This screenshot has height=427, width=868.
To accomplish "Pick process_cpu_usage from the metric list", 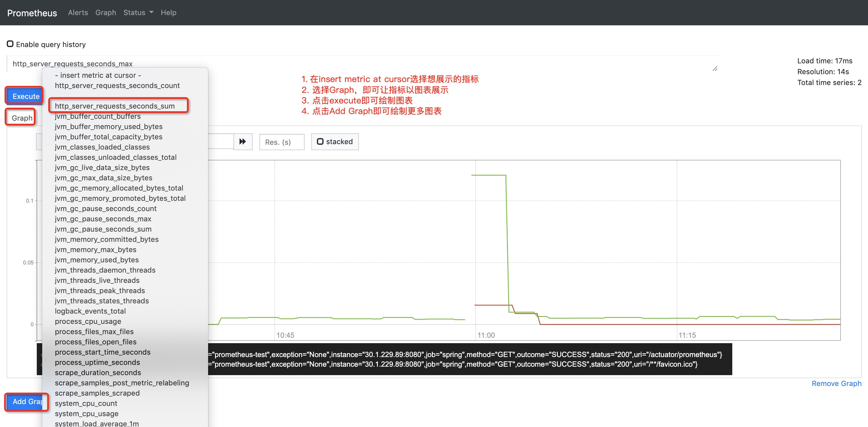I will [88, 321].
